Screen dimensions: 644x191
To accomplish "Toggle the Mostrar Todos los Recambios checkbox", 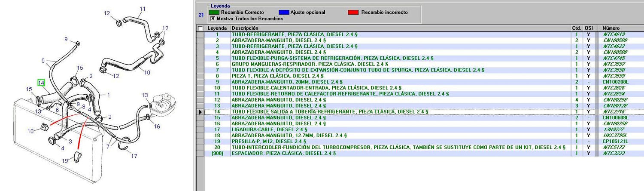I will pos(212,19).
